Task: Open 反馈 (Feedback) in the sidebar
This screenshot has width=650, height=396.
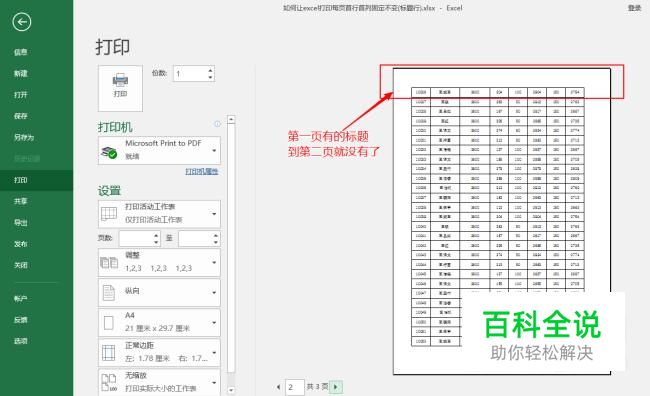Action: [x=20, y=320]
